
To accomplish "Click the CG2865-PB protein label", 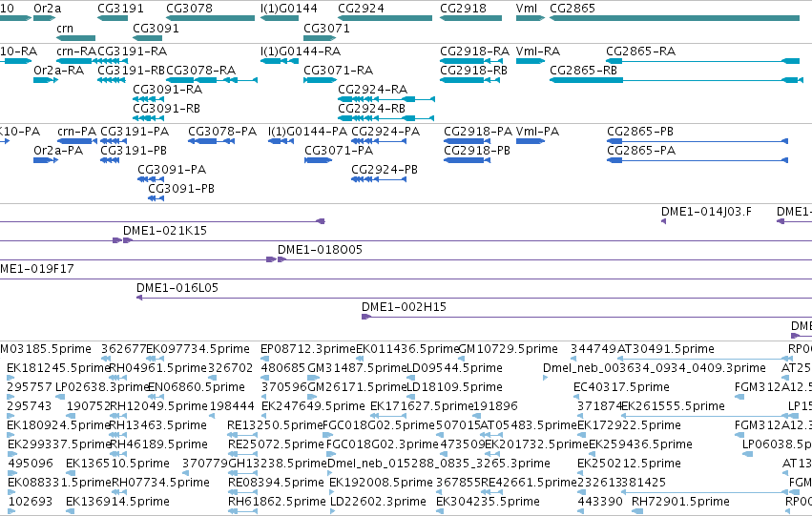I will pos(640,132).
